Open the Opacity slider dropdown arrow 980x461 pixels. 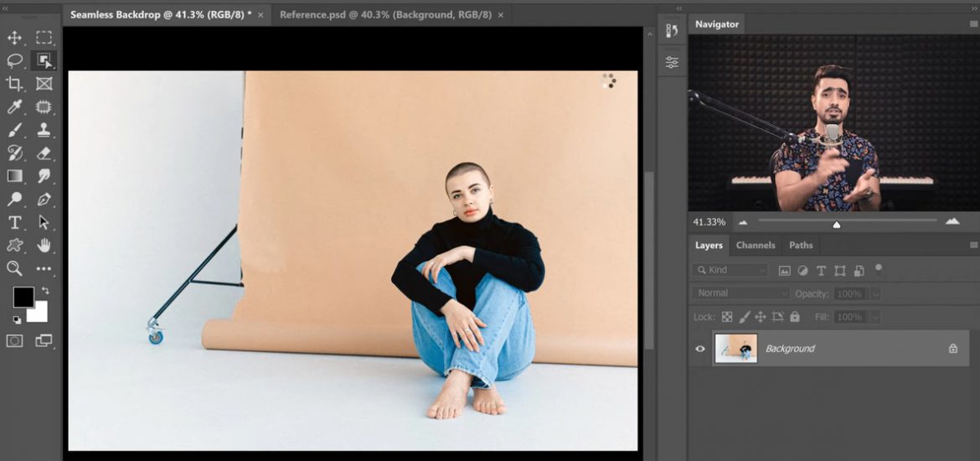(875, 293)
